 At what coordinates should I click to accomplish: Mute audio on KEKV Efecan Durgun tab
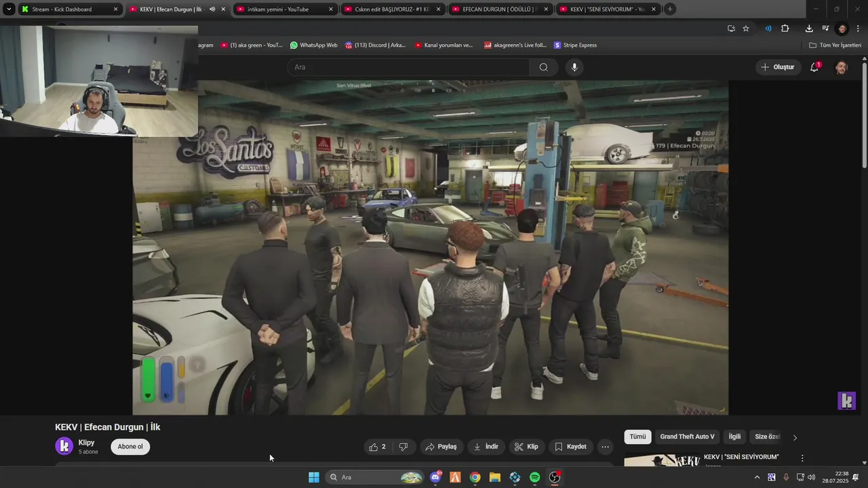tap(212, 9)
